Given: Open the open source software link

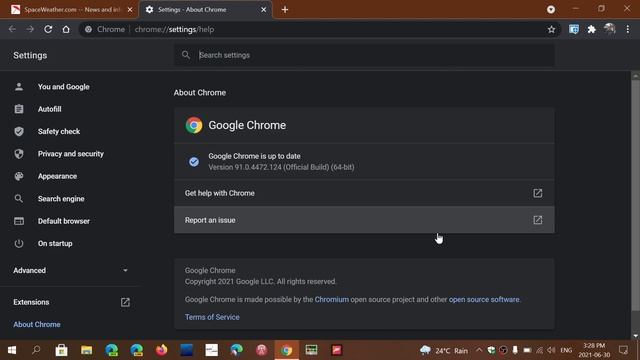Looking at the screenshot, I should tap(484, 299).
